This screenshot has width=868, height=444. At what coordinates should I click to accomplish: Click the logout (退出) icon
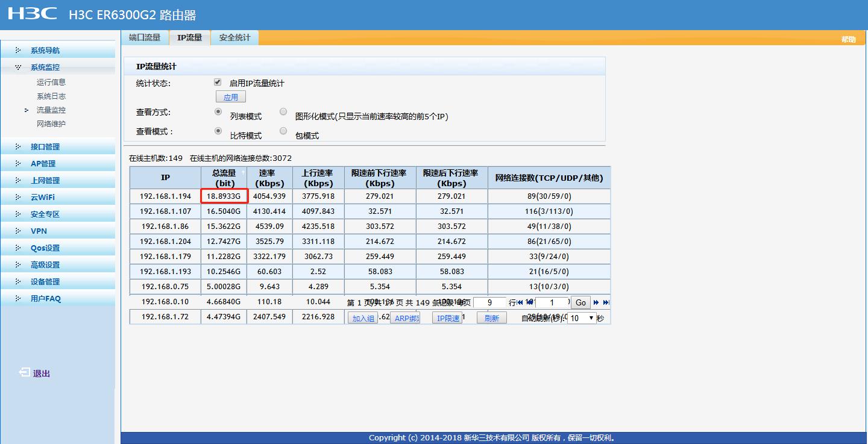click(x=25, y=373)
